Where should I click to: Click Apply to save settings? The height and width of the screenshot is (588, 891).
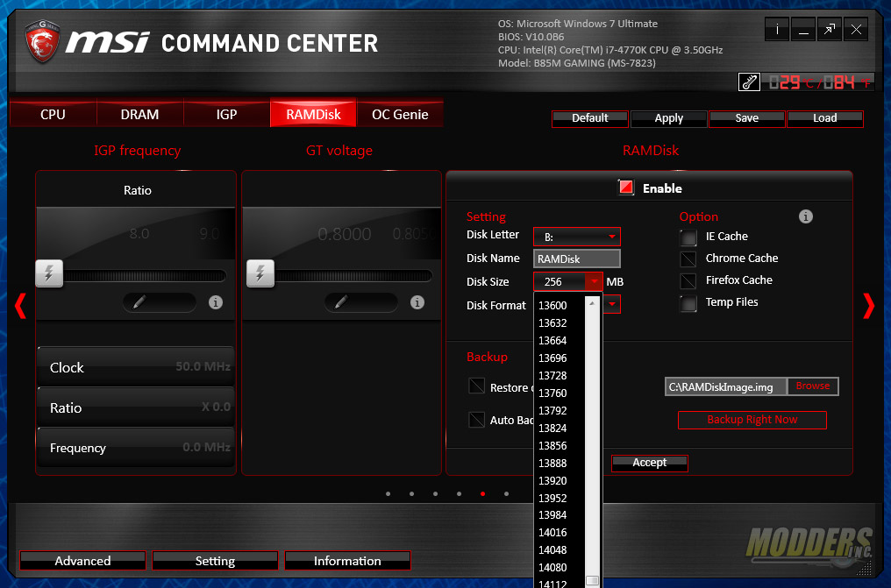pos(667,118)
